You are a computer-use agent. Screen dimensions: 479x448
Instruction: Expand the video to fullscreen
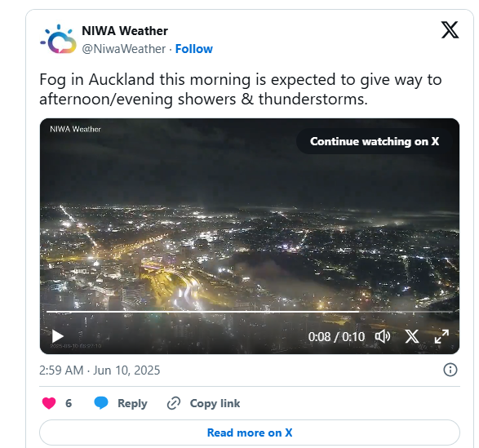pyautogui.click(x=441, y=336)
